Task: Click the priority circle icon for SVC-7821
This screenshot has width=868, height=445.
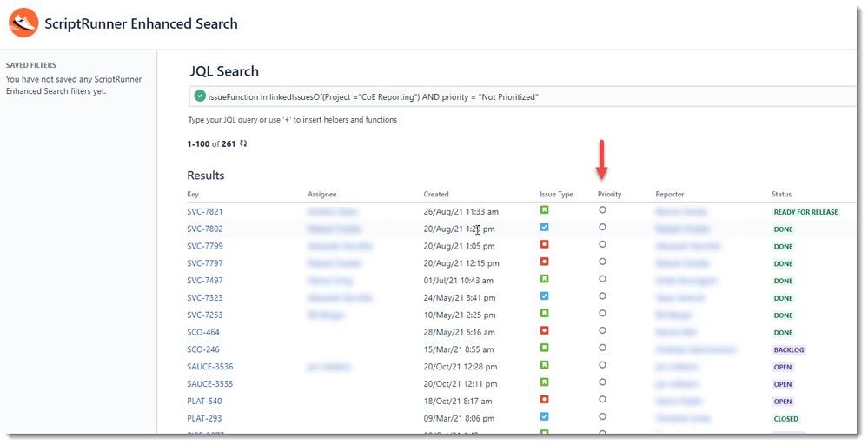Action: 602,209
